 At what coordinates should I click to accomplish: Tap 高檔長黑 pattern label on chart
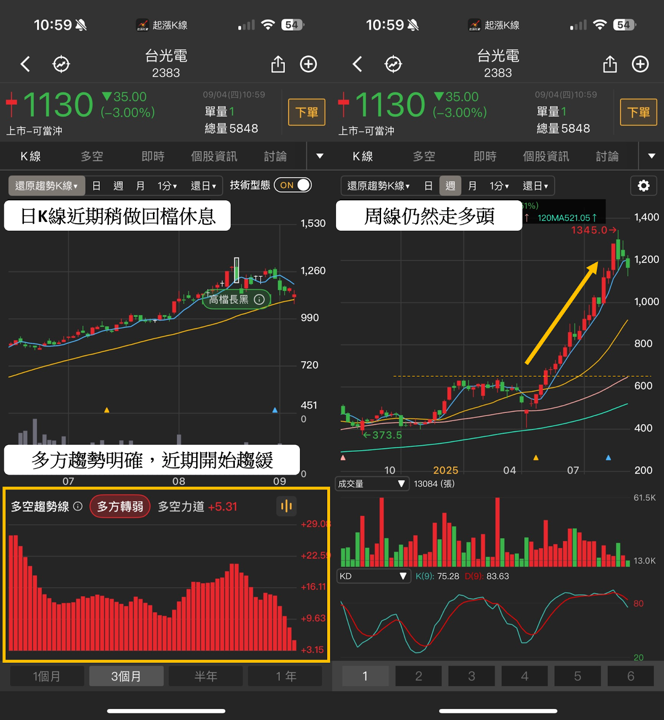click(236, 299)
